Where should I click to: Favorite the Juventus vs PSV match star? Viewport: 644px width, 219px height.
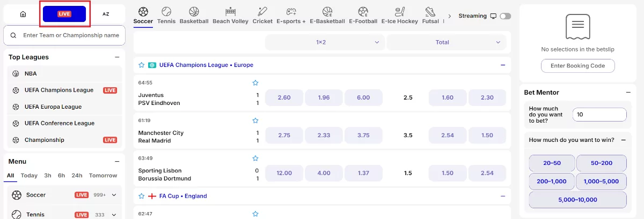tap(255, 83)
